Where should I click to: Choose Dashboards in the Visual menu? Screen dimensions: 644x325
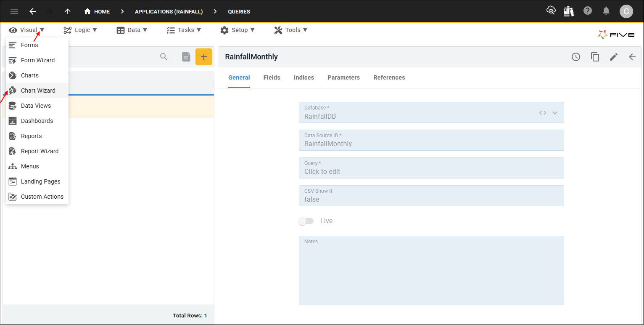pos(37,121)
